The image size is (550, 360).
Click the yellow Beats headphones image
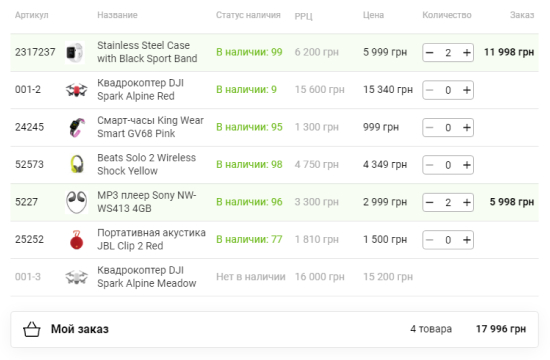(x=77, y=164)
